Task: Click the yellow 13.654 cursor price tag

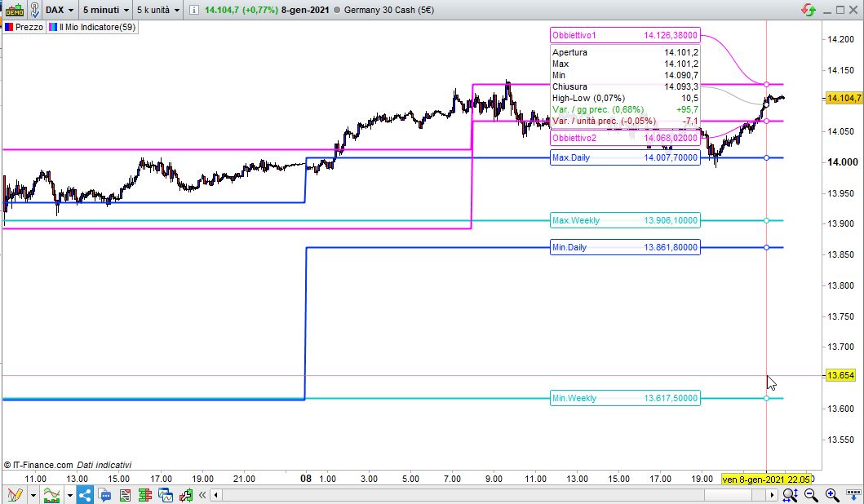Action: click(x=840, y=375)
